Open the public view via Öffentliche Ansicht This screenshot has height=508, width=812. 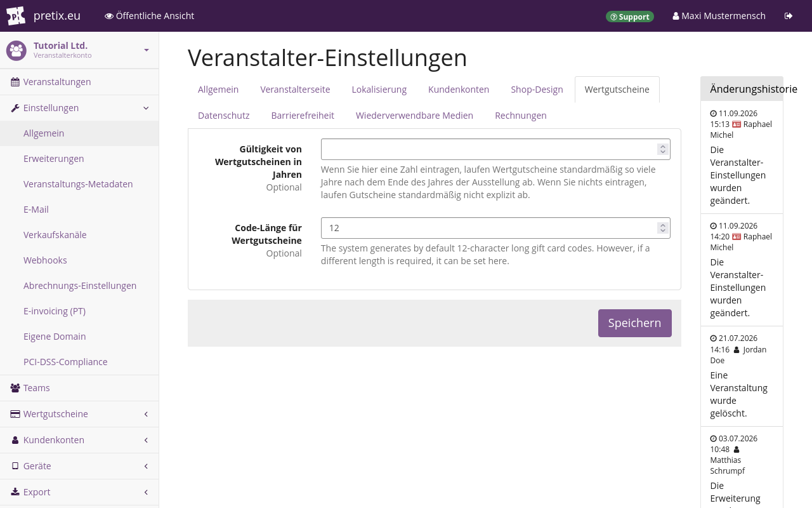click(150, 16)
